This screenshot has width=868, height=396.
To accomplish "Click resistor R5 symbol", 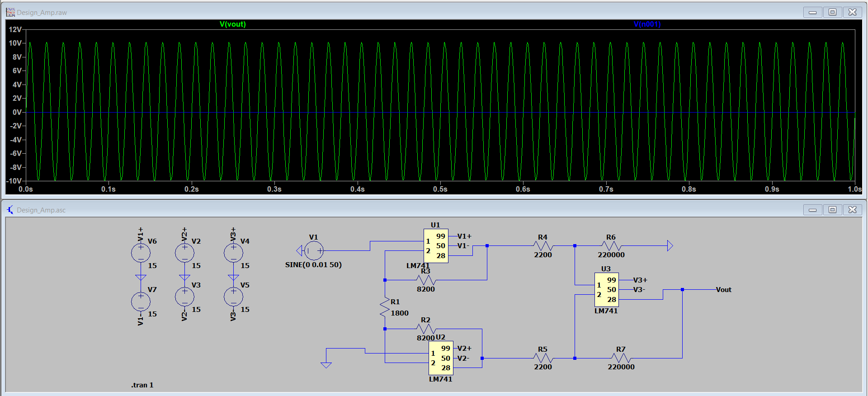I will click(543, 358).
